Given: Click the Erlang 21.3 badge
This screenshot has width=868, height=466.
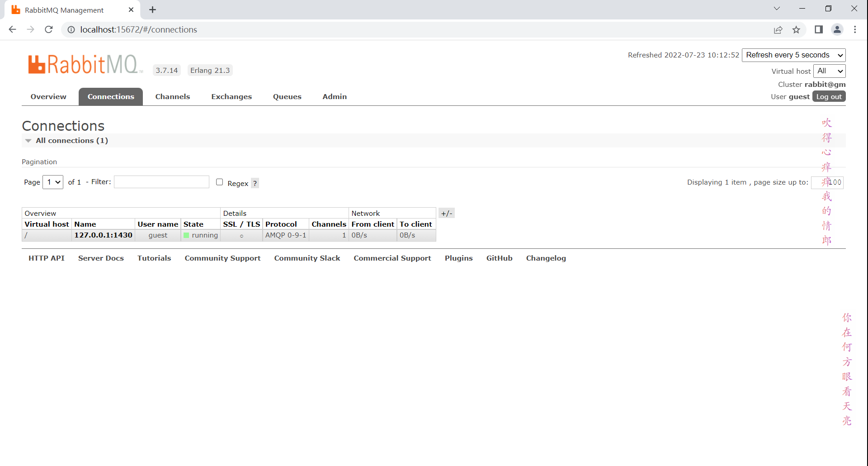Looking at the screenshot, I should click(210, 70).
